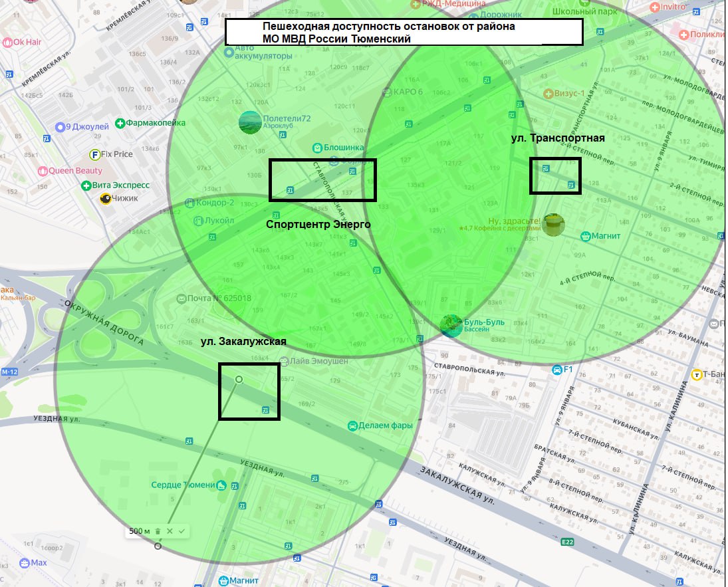Click the Т-Банк yellow icon
This screenshot has height=587, width=728.
(697, 374)
